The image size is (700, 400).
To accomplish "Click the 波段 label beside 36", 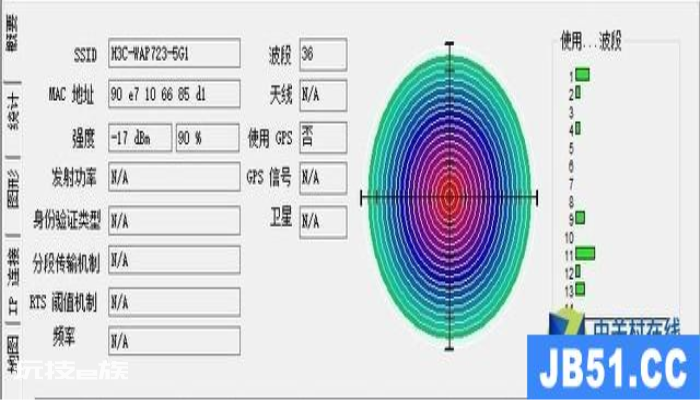I will coord(280,55).
